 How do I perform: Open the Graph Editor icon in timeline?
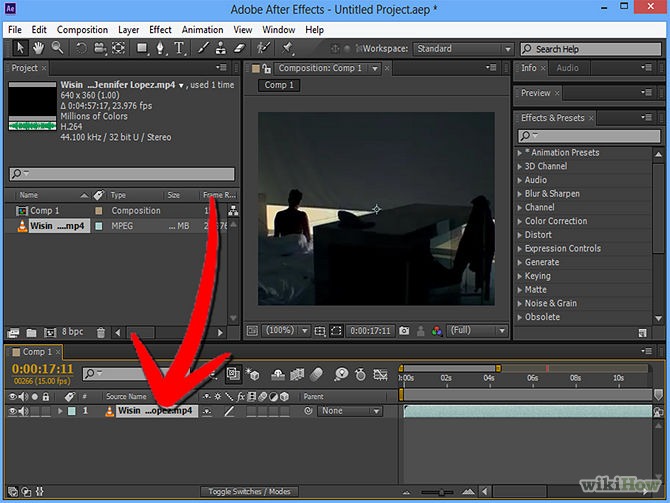pyautogui.click(x=380, y=375)
